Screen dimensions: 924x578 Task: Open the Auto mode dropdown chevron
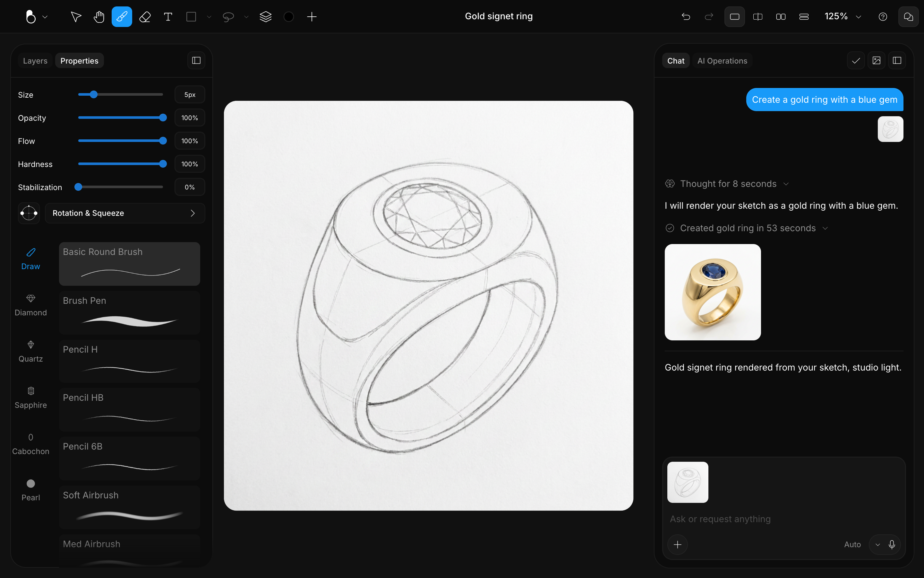pos(877,545)
